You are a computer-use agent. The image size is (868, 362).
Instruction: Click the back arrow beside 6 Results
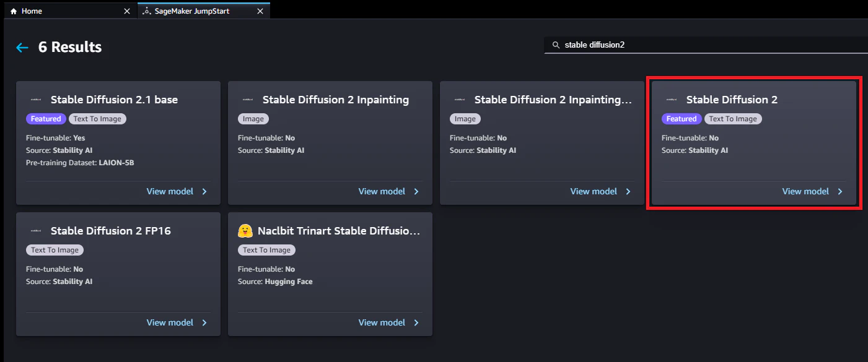[22, 48]
